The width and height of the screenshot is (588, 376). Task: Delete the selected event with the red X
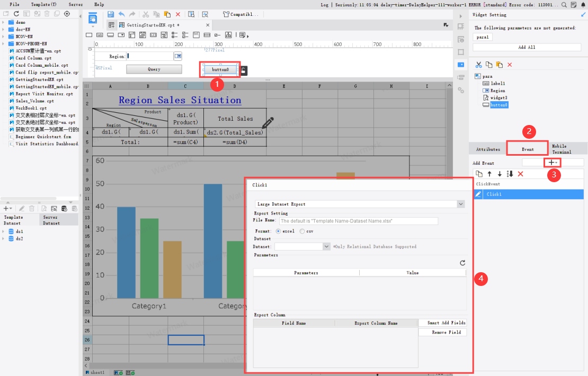pyautogui.click(x=520, y=173)
